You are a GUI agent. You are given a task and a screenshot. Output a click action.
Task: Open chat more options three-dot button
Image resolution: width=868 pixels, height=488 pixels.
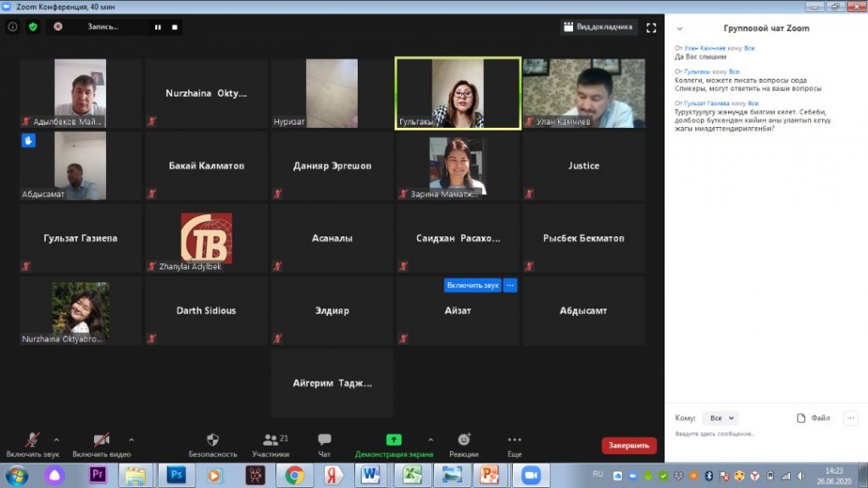[851, 418]
